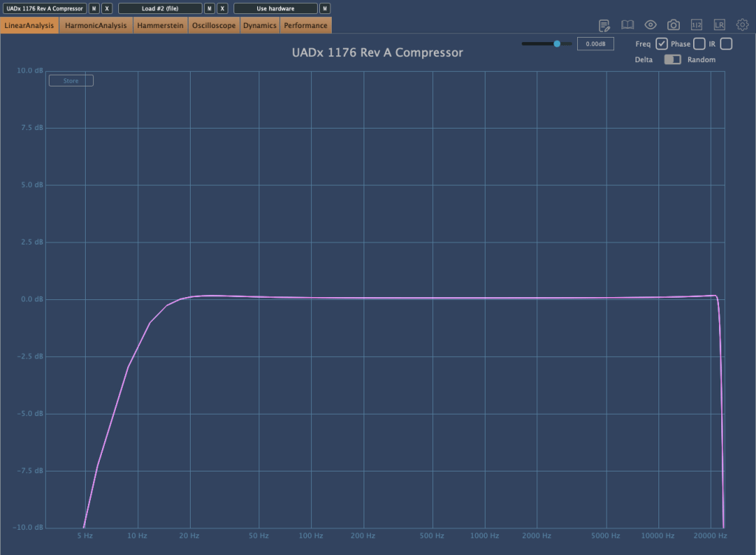The height and width of the screenshot is (555, 756).
Task: Remove UADx 1176 plugin with X button
Action: (107, 8)
